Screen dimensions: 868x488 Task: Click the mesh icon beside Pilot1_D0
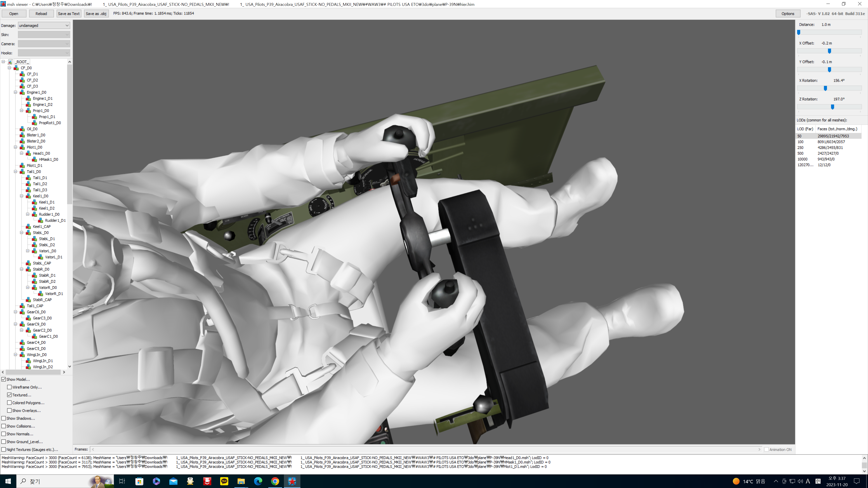pyautogui.click(x=22, y=147)
